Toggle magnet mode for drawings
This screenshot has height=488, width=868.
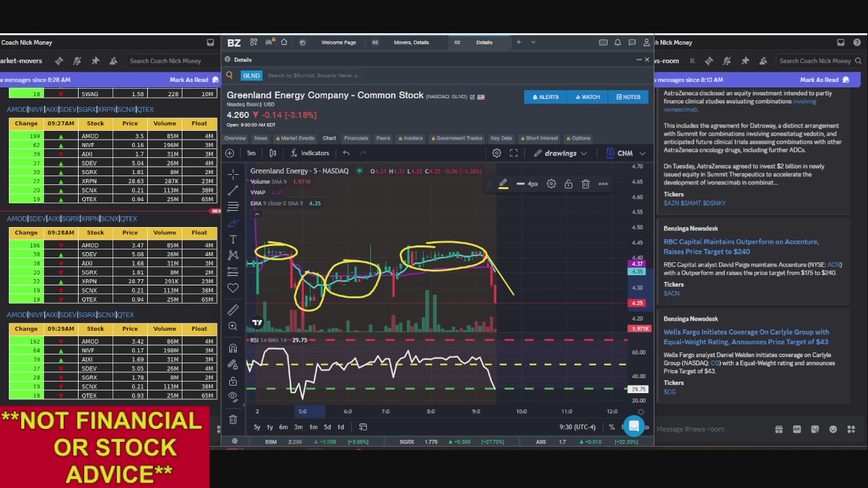(233, 348)
